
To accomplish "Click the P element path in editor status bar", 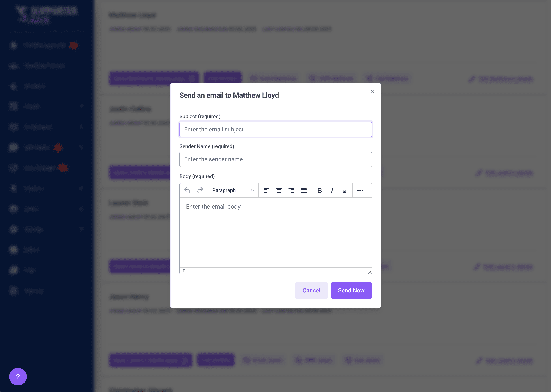I will click(x=184, y=271).
